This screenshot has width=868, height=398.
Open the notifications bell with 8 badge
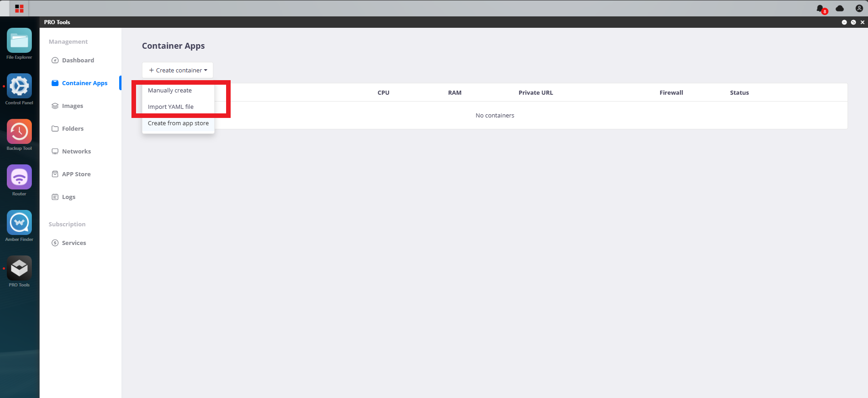tap(821, 9)
